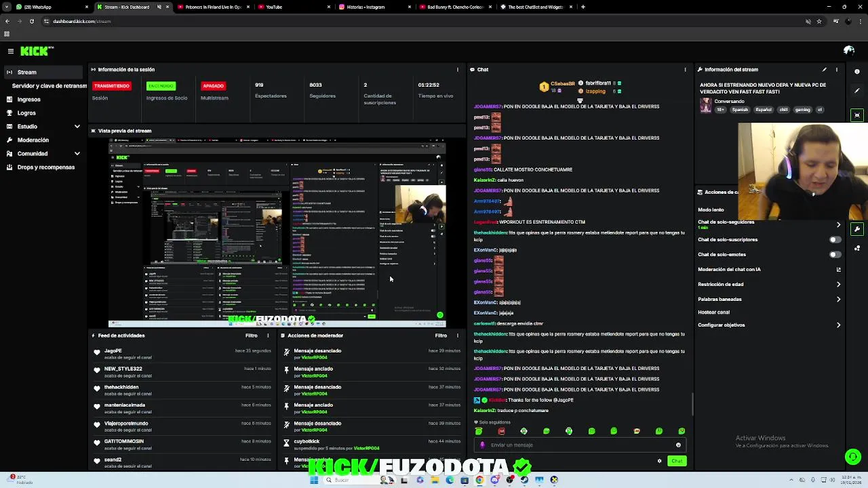Click the Windows Start button
Image resolution: width=868 pixels, height=488 pixels.
(314, 480)
